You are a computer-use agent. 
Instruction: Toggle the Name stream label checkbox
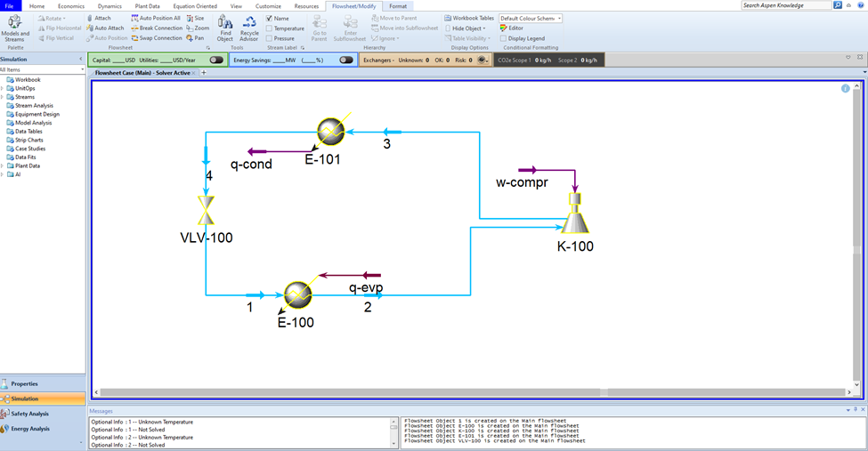[x=269, y=19]
